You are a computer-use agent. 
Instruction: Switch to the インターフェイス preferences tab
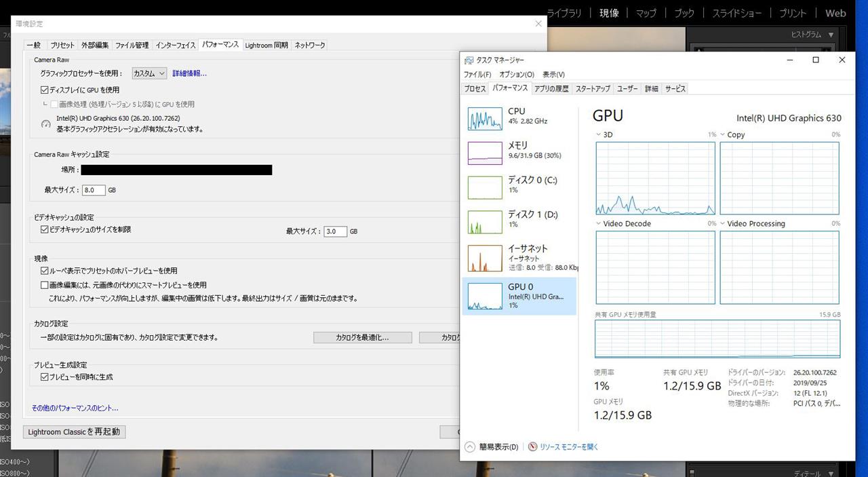point(176,45)
